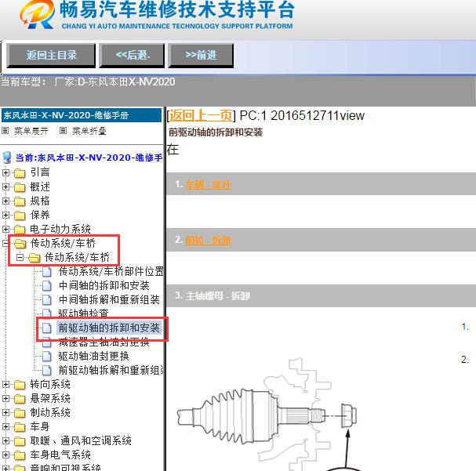Open 驱动轴检查 document
476x471 pixels.
click(83, 313)
